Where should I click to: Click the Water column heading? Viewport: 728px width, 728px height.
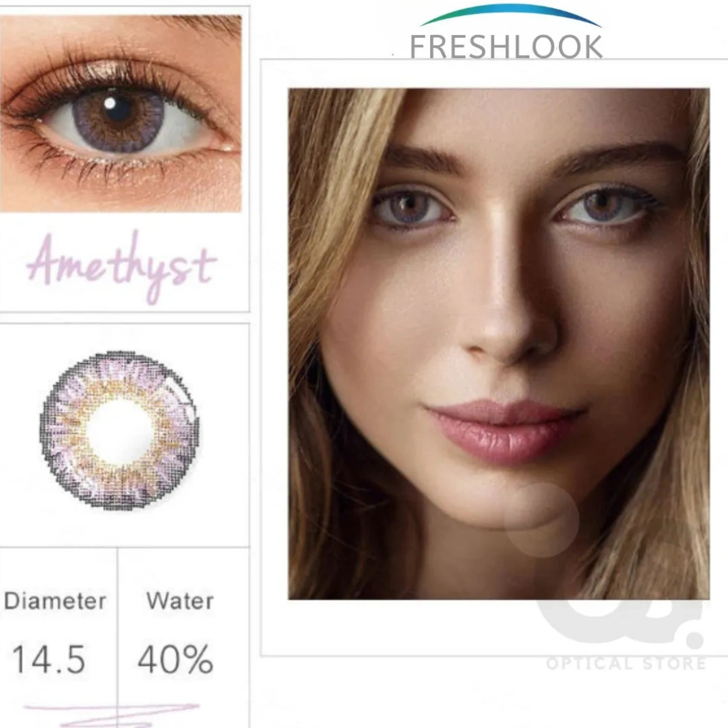point(180,601)
